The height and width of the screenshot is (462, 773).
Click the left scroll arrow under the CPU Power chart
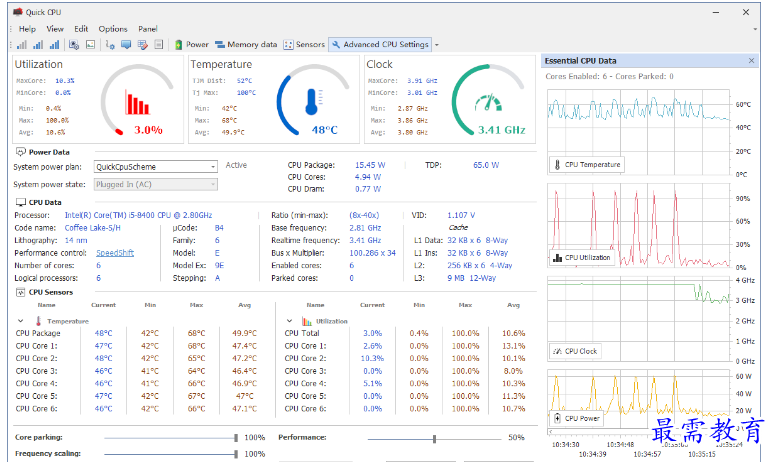pos(551,431)
